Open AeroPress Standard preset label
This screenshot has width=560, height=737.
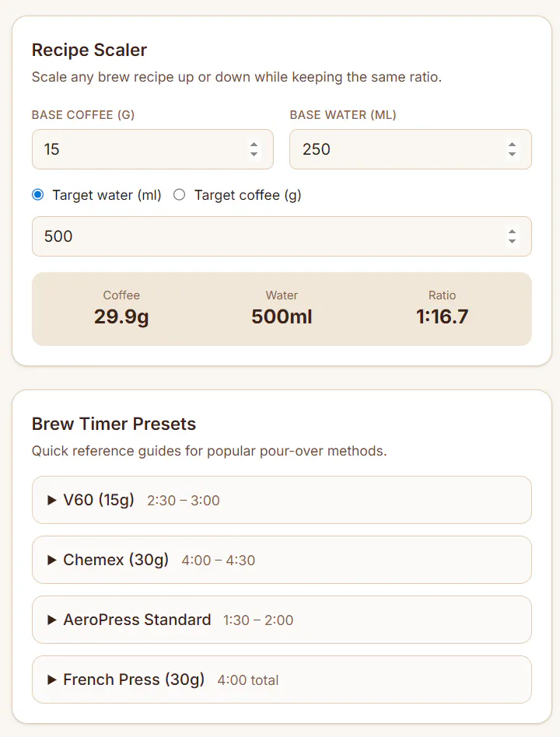tap(137, 620)
